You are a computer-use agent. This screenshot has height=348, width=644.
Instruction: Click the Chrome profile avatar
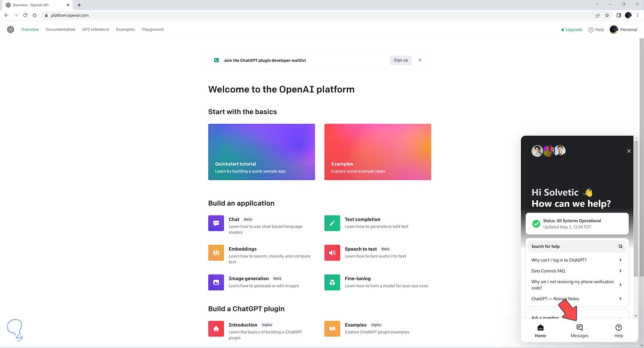(x=629, y=15)
